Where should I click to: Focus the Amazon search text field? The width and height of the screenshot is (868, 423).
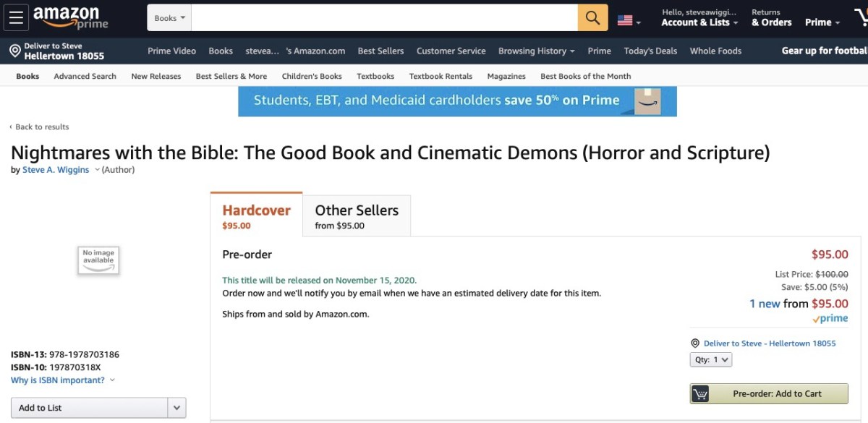[x=383, y=18]
